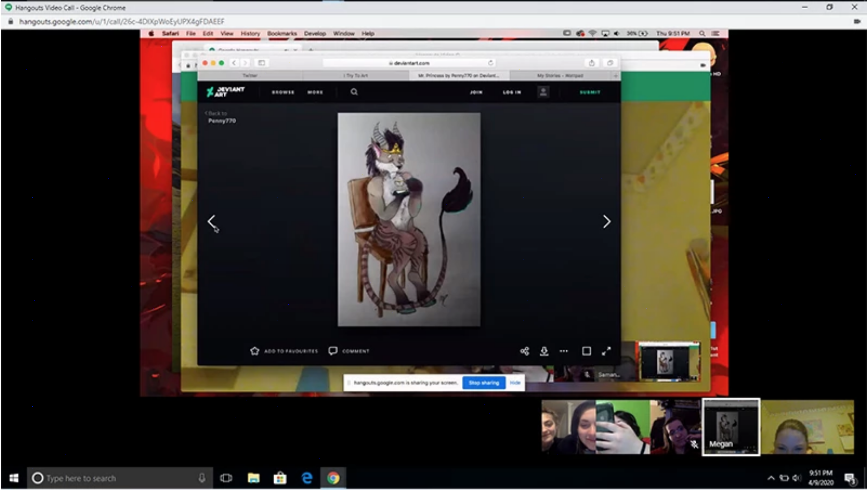Show previous artwork with left arrow
Viewport: 868px width, 490px height.
[x=211, y=221]
